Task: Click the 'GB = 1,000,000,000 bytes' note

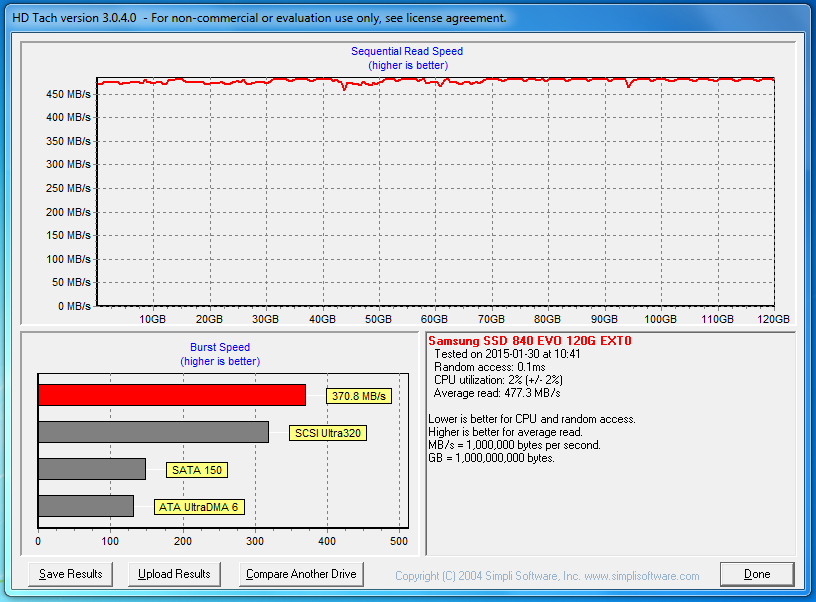Action: pyautogui.click(x=491, y=458)
